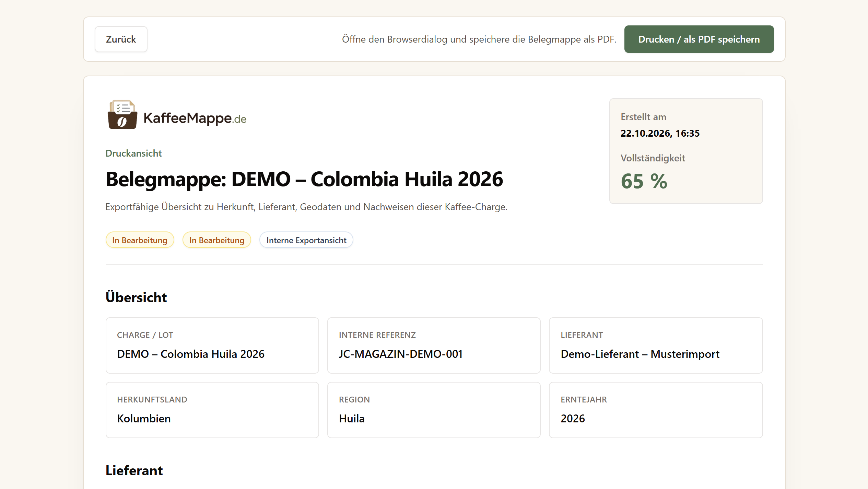The height and width of the screenshot is (489, 868).
Task: Click the JC-MAGAZIN-DEMO-001 reference value
Action: (401, 354)
